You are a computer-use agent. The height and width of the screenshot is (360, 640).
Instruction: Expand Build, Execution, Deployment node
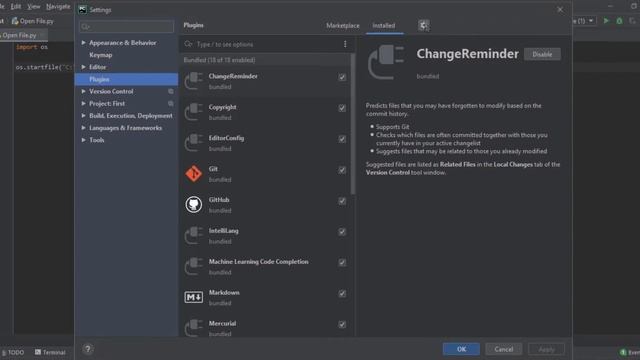(x=83, y=116)
